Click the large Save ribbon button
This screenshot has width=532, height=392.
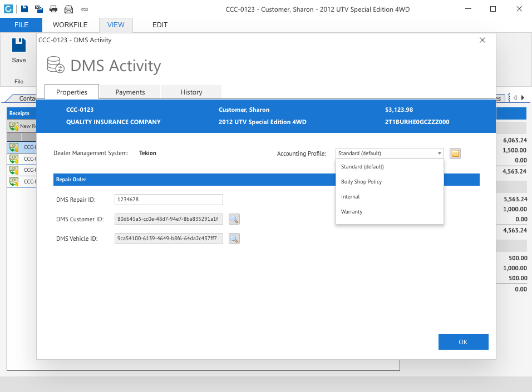[x=19, y=51]
